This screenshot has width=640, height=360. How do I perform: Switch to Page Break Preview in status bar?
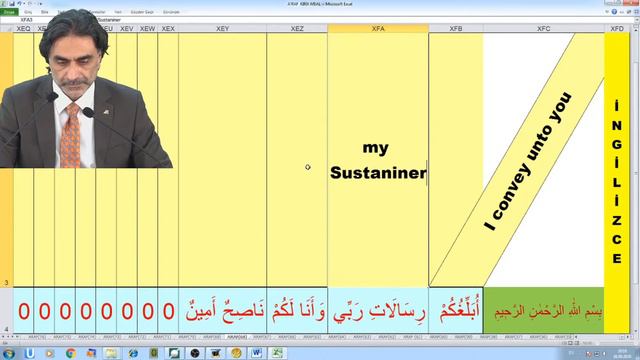pos(577,343)
